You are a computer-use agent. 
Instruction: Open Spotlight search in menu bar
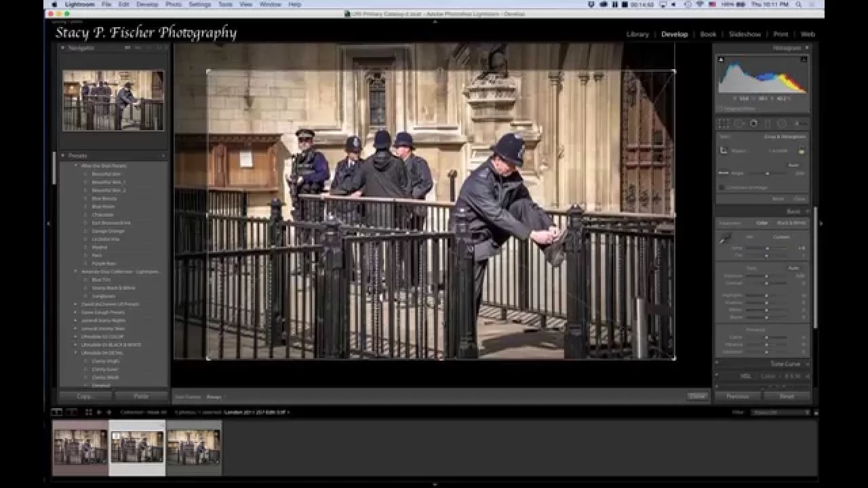coord(799,4)
